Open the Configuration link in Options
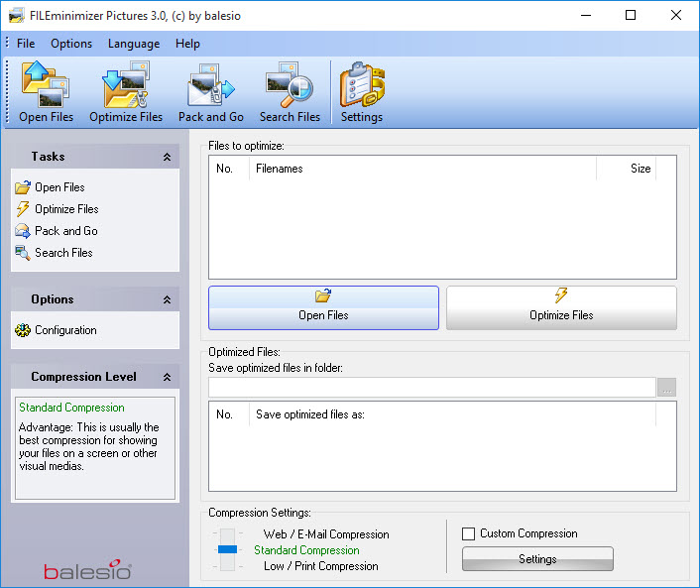Image resolution: width=700 pixels, height=588 pixels. point(65,330)
